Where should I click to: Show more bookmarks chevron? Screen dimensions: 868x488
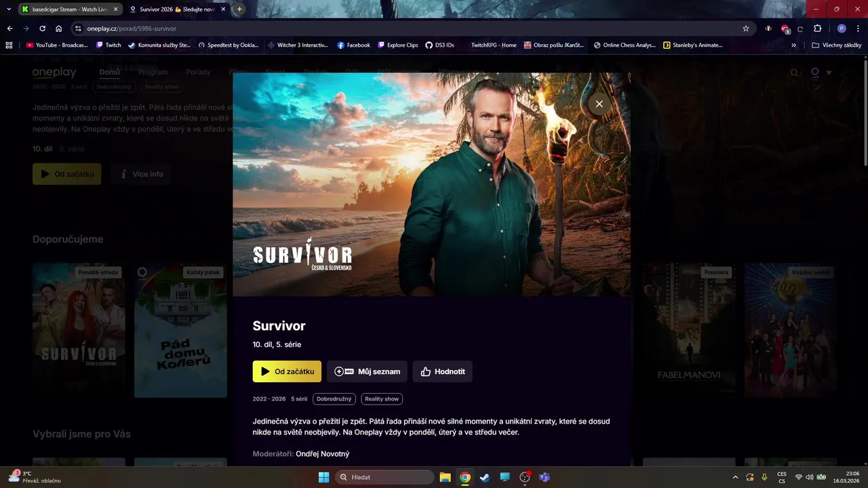(794, 45)
